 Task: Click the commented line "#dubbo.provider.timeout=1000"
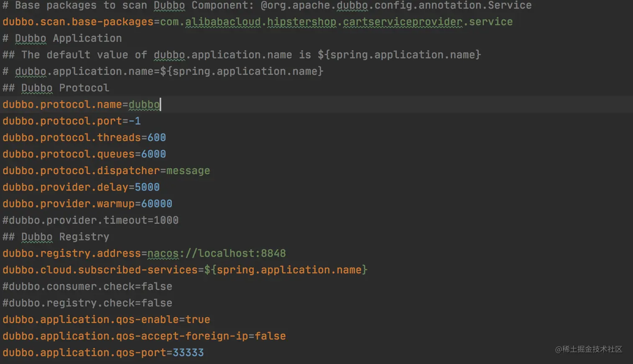click(x=91, y=220)
